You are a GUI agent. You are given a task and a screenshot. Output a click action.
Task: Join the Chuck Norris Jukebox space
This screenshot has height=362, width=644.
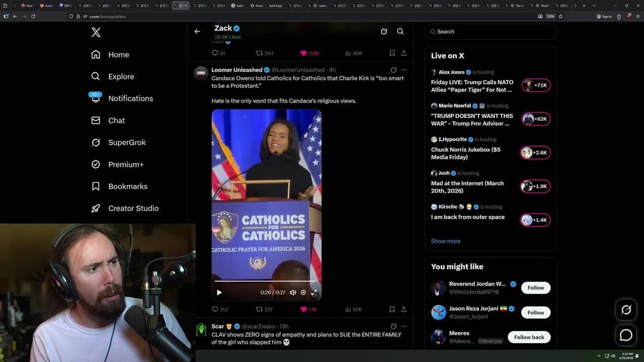click(466, 153)
